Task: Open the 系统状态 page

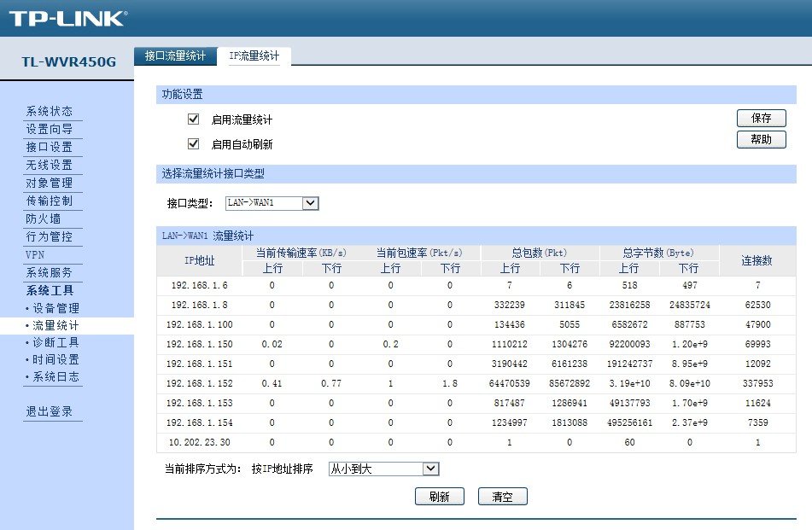Action: 50,110
